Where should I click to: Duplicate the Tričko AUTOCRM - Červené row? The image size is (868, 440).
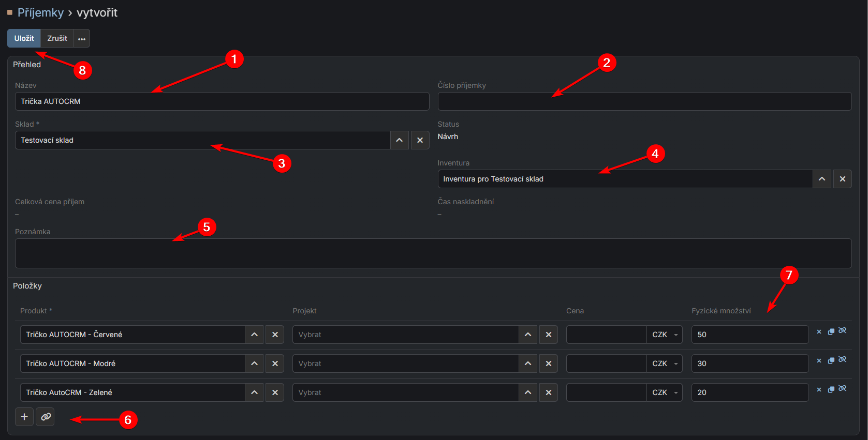(831, 331)
